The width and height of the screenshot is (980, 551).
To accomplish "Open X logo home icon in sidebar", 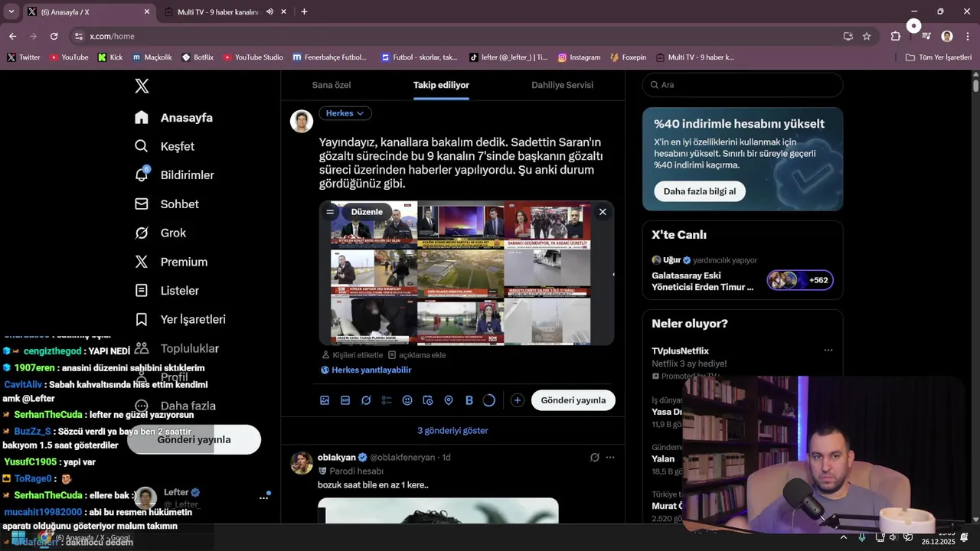I will [x=142, y=86].
